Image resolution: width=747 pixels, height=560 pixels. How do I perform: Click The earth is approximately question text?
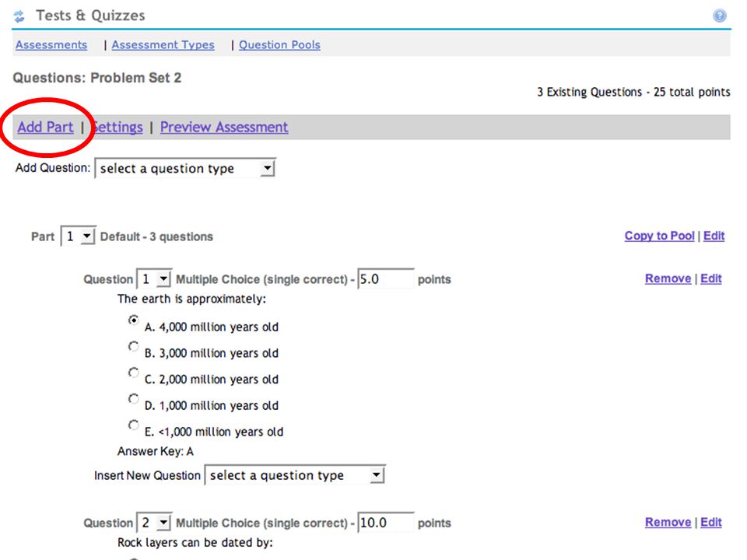[x=191, y=299]
